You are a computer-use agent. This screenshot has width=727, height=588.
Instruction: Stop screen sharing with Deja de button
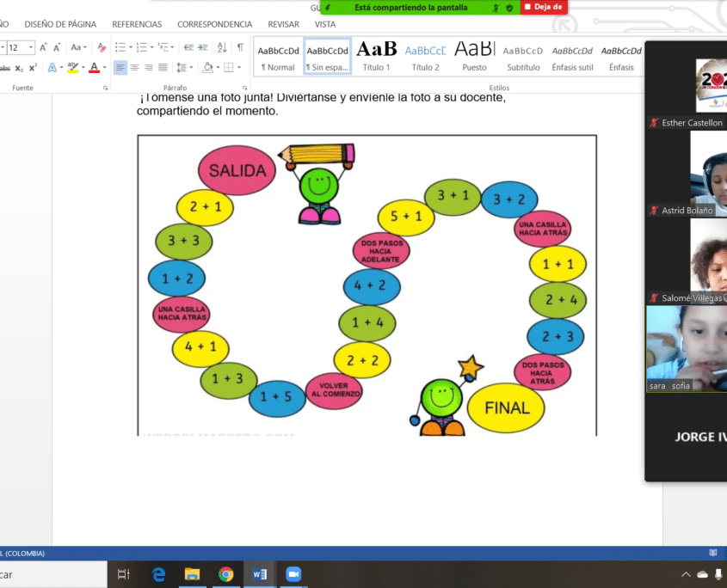[x=544, y=7]
